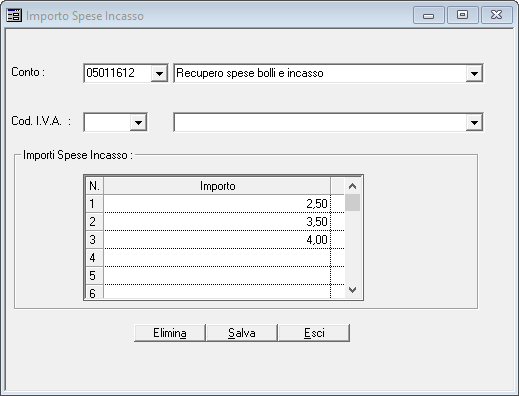Viewport: 519px width, 396px height.
Task: Click the form icon in the title bar
Action: (x=14, y=15)
